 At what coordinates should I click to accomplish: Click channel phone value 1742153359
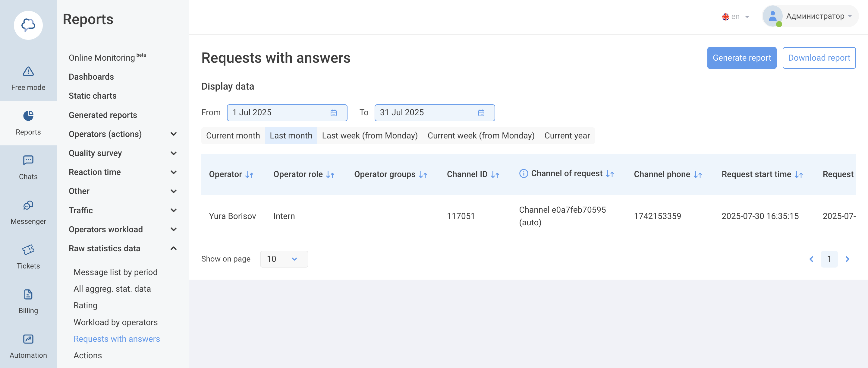tap(657, 216)
